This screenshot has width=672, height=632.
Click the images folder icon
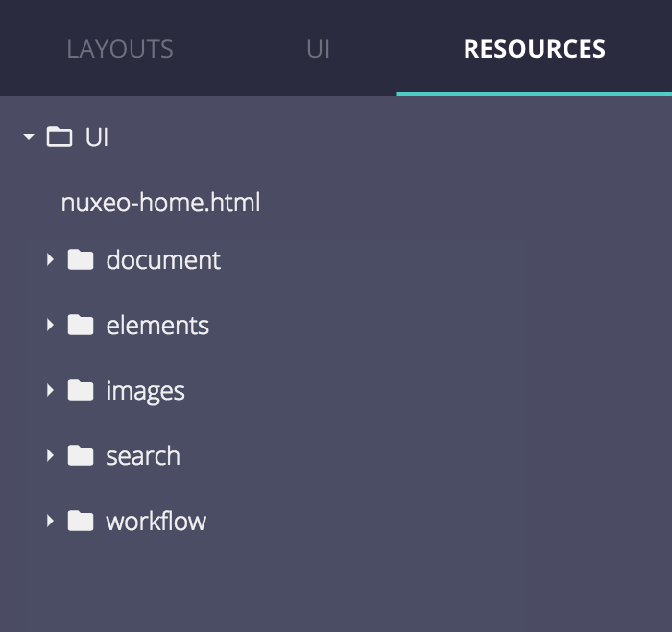coord(81,390)
